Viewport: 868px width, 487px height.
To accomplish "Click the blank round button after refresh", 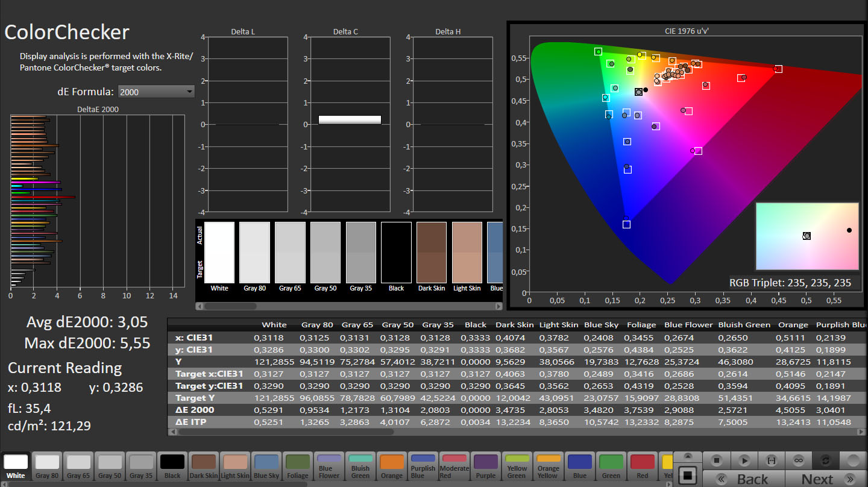I will click(853, 460).
